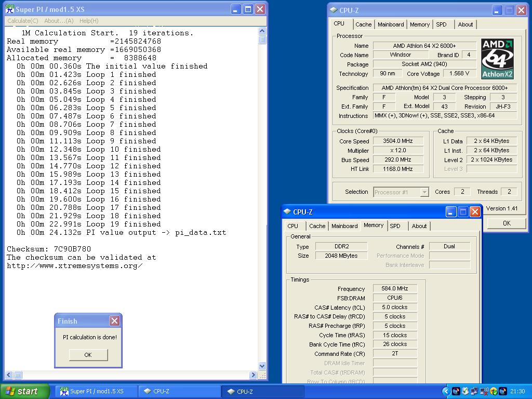Switch to second CPU-Z taskbar button
Viewport: 532px width, 399px height.
click(x=262, y=391)
